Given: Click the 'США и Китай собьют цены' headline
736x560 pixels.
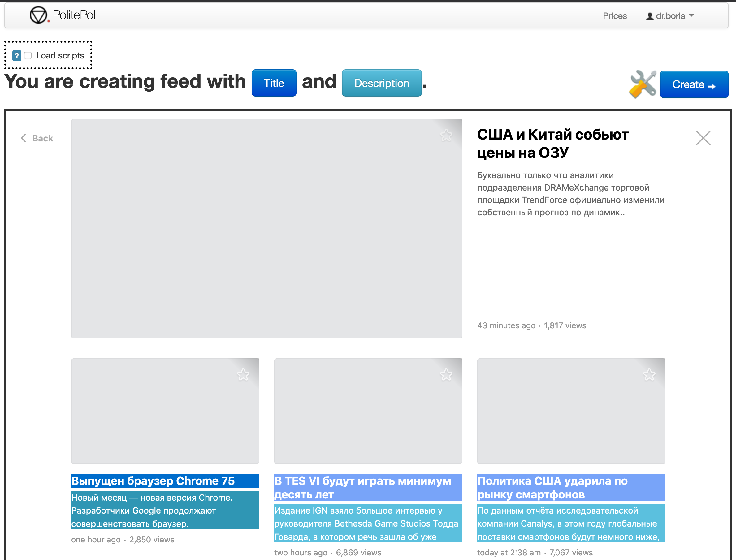Looking at the screenshot, I should (552, 143).
